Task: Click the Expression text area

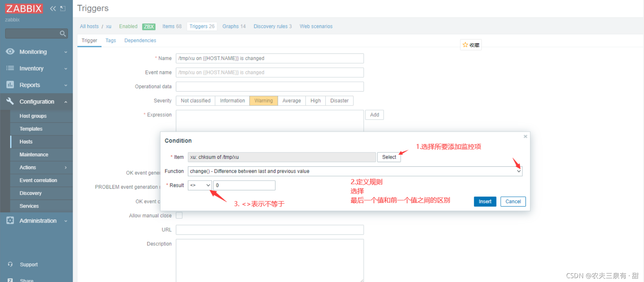Action: 270,121
